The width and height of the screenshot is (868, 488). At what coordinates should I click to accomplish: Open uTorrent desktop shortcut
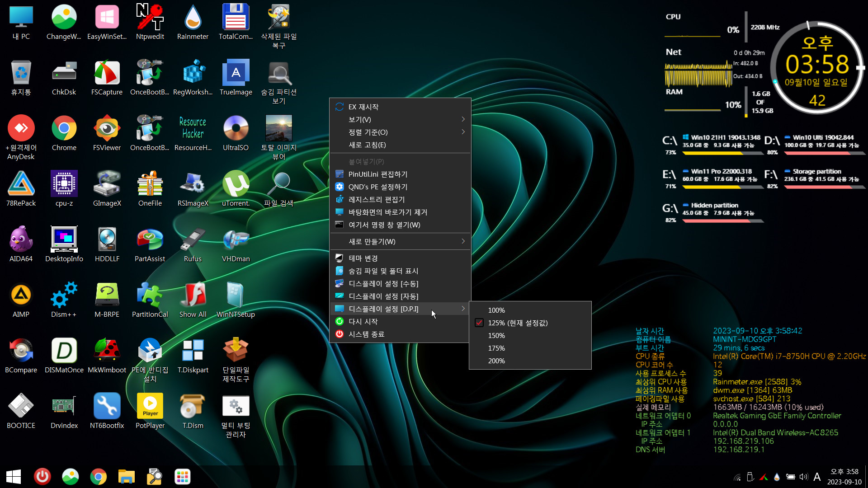click(x=236, y=188)
